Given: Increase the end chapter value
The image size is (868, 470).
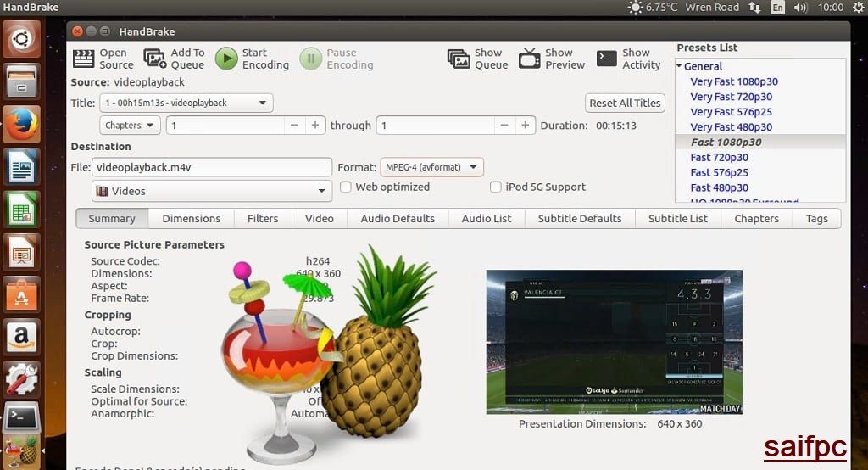Looking at the screenshot, I should click(x=525, y=126).
